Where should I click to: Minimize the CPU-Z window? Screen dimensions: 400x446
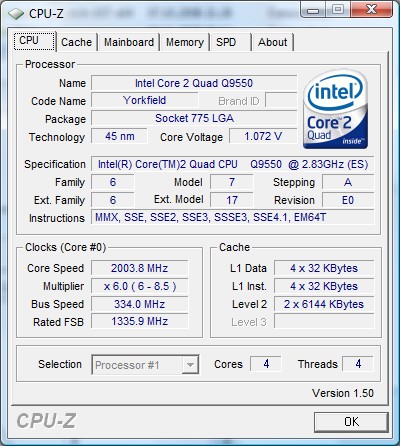(314, 10)
